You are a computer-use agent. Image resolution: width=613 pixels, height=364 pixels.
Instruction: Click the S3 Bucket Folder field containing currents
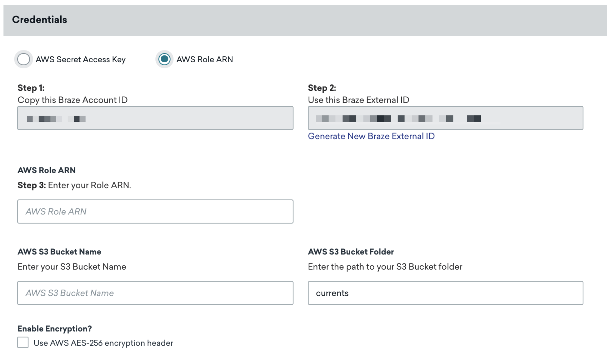pyautogui.click(x=445, y=293)
